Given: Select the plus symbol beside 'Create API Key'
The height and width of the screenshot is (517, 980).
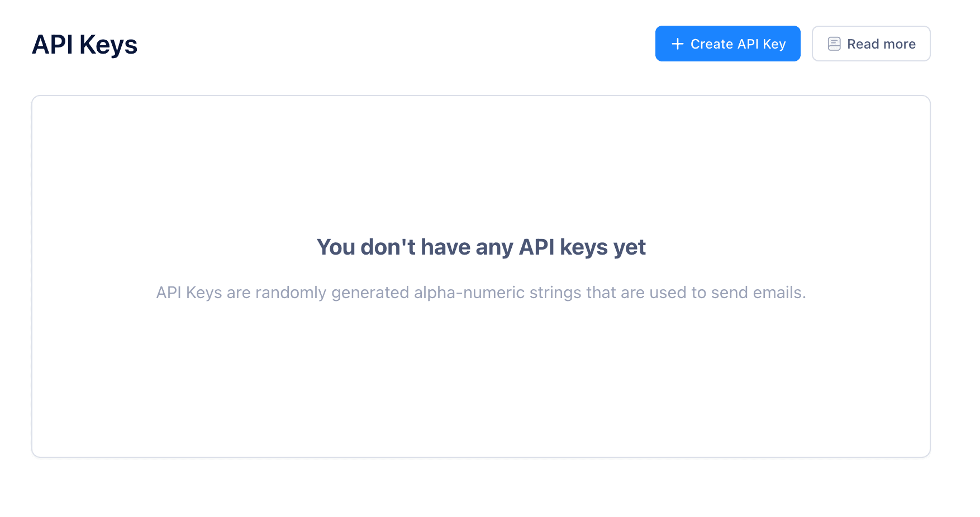Looking at the screenshot, I should 678,44.
